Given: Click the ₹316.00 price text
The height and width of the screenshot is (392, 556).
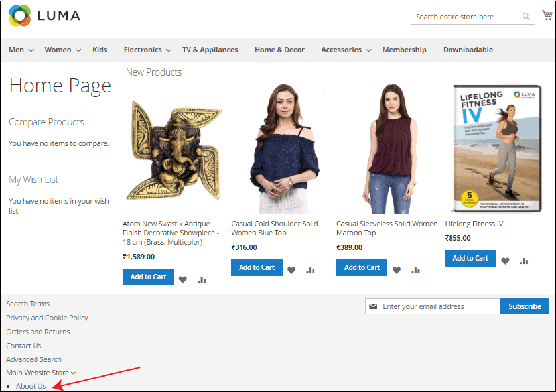Looking at the screenshot, I should (x=244, y=247).
